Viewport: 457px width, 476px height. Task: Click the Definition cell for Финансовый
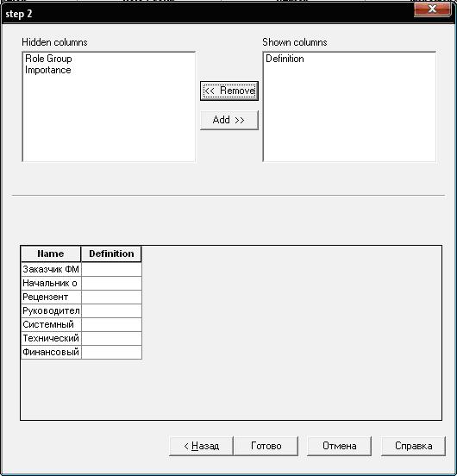tap(111, 352)
